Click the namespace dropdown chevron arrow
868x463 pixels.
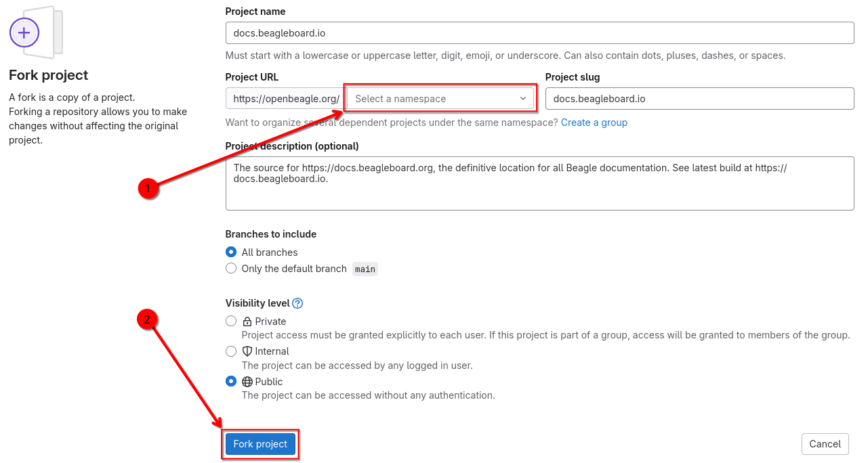[x=523, y=99]
